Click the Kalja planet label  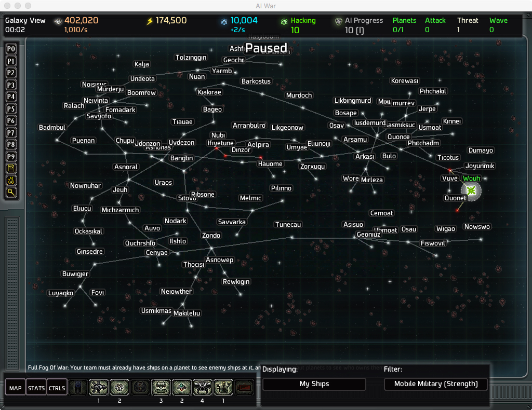[141, 64]
